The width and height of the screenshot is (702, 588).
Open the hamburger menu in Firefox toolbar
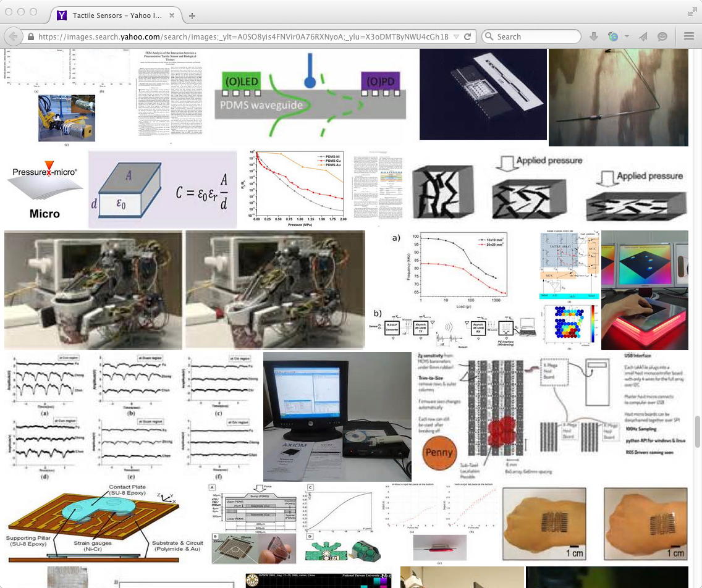pos(689,36)
